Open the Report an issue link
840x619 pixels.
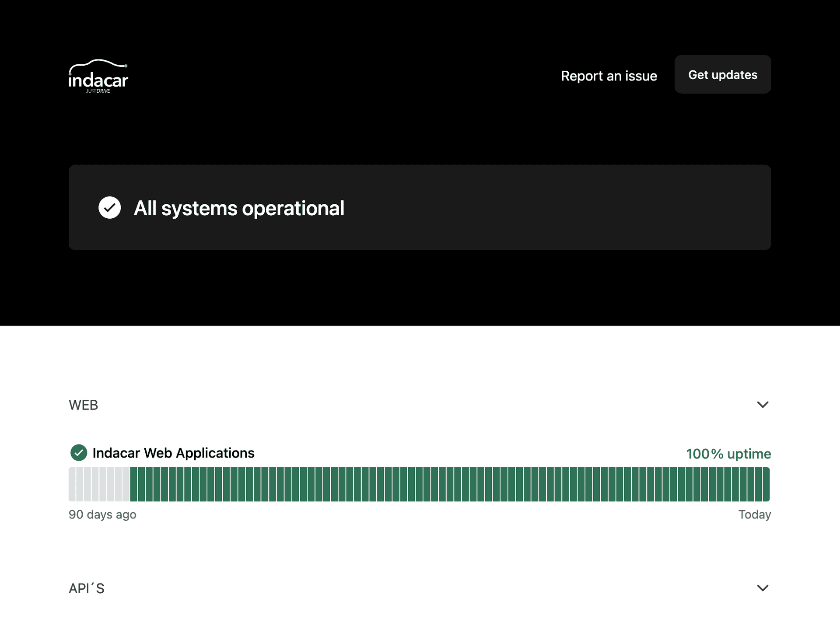click(609, 76)
